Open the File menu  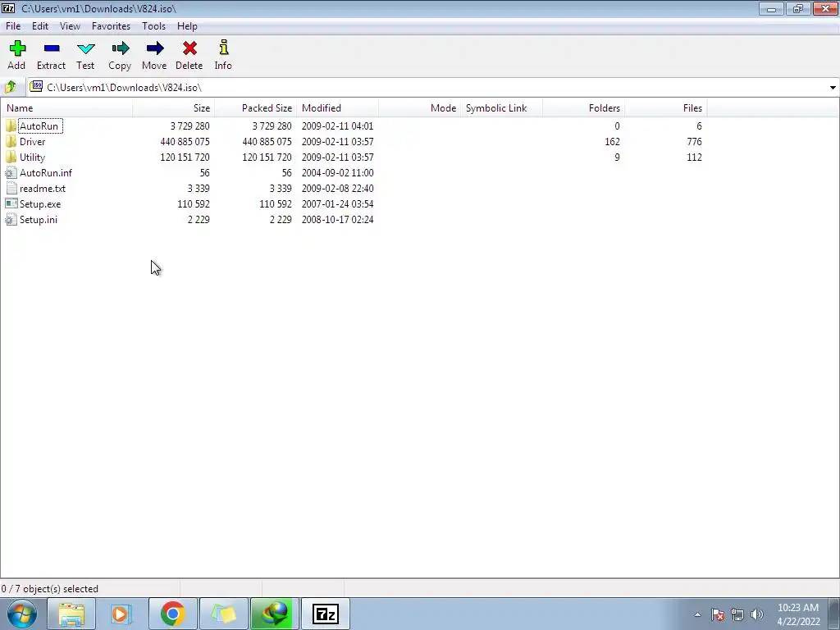pyautogui.click(x=13, y=25)
